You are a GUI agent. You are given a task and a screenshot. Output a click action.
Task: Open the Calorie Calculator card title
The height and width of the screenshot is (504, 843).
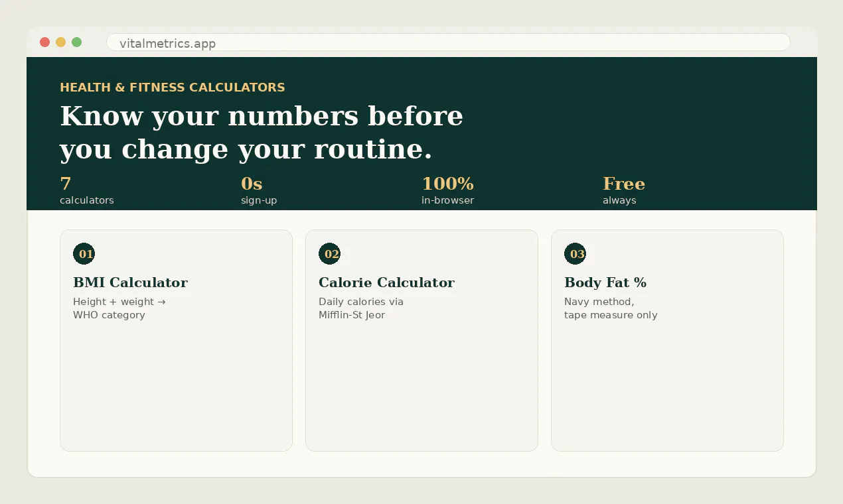(386, 283)
